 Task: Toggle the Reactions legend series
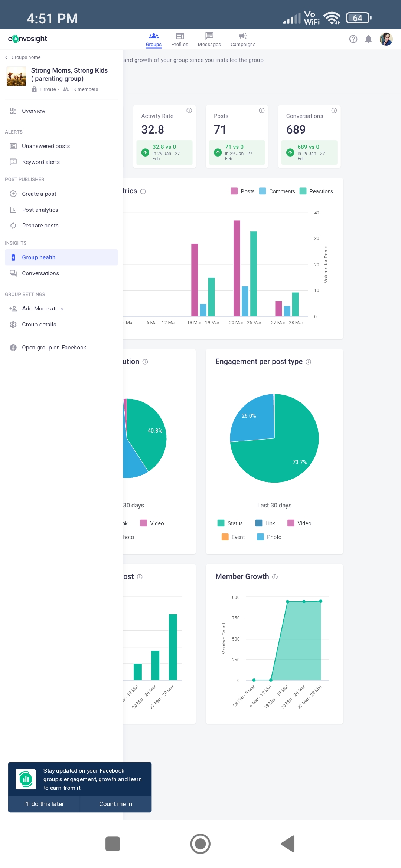316,191
